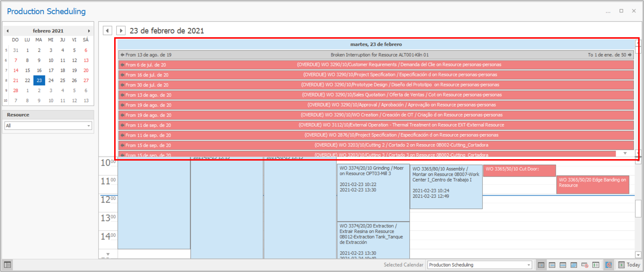
Task: Select the Gantt scheduling view icon
Action: click(x=609, y=265)
